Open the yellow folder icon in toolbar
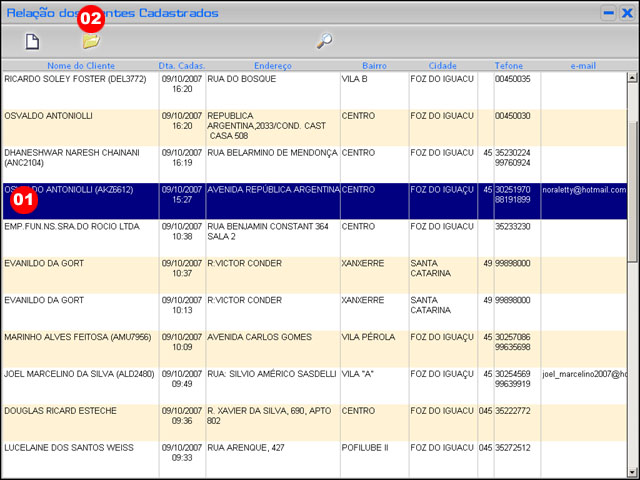 (91, 42)
